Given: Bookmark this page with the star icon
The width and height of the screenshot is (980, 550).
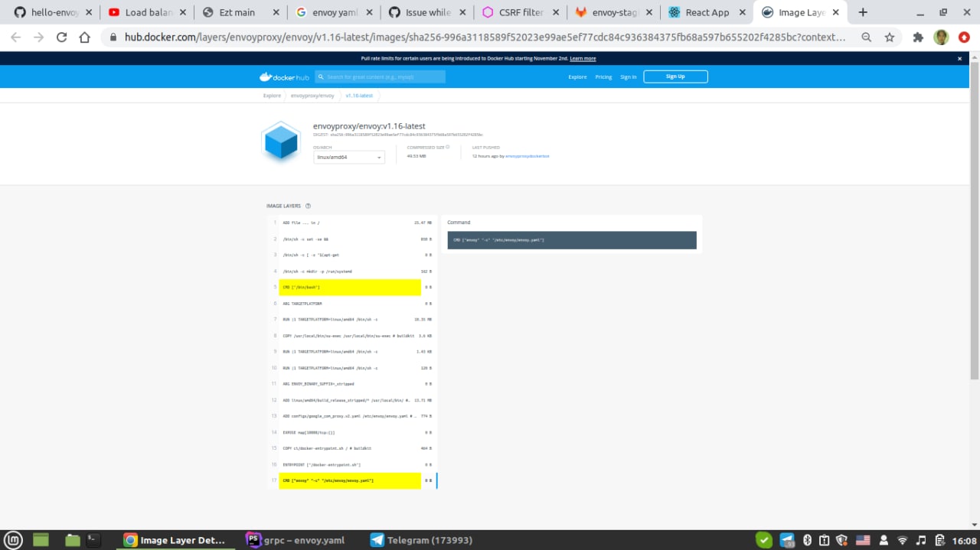Looking at the screenshot, I should coord(889,37).
